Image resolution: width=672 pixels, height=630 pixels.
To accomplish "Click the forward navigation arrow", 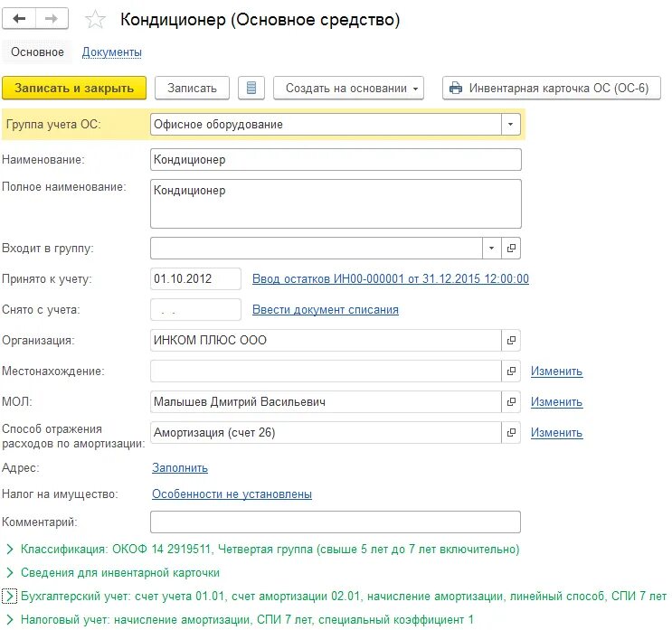I will [x=52, y=19].
